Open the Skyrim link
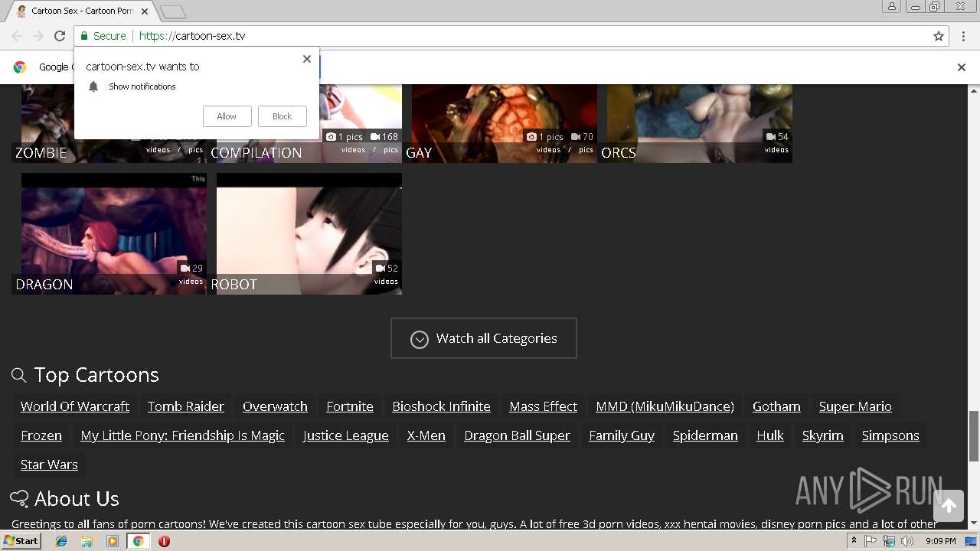The height and width of the screenshot is (551, 980). pos(823,435)
